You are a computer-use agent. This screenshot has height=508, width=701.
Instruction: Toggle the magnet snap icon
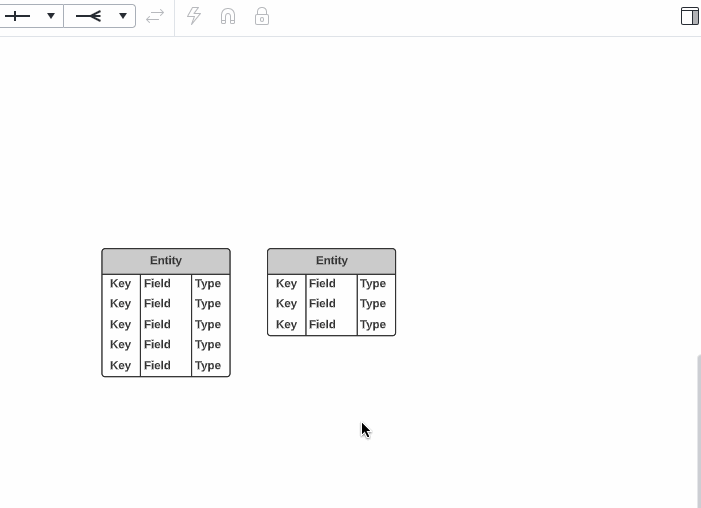point(228,16)
